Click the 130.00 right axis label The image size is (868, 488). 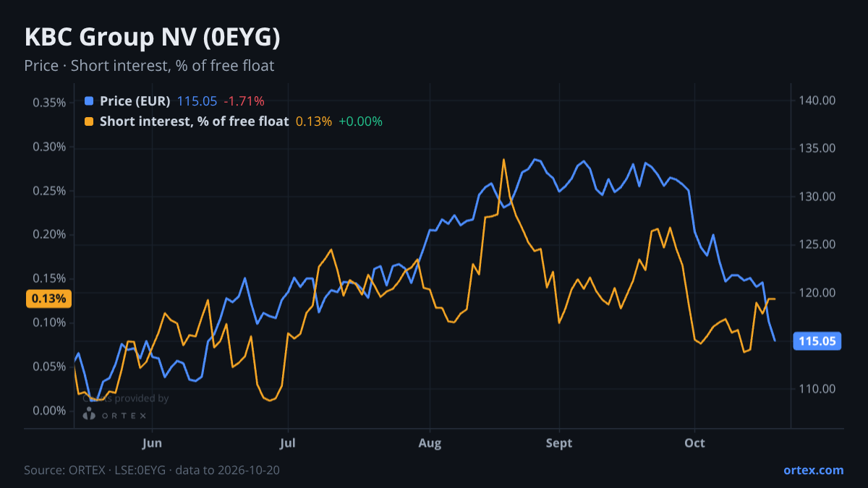(817, 197)
